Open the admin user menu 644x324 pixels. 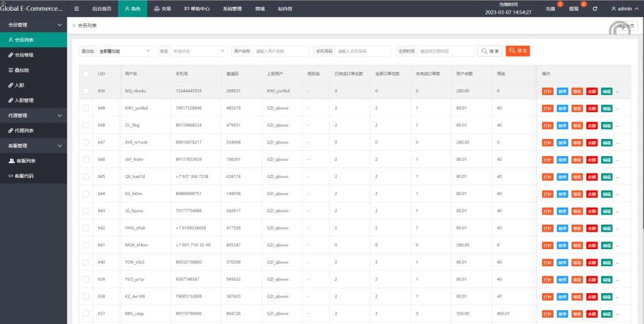tap(624, 9)
